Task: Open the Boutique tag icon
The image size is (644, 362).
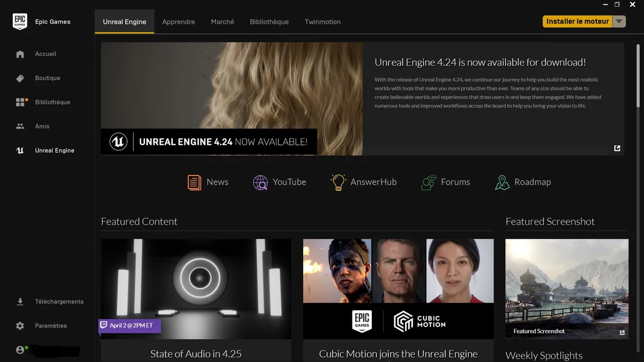Action: click(x=20, y=78)
